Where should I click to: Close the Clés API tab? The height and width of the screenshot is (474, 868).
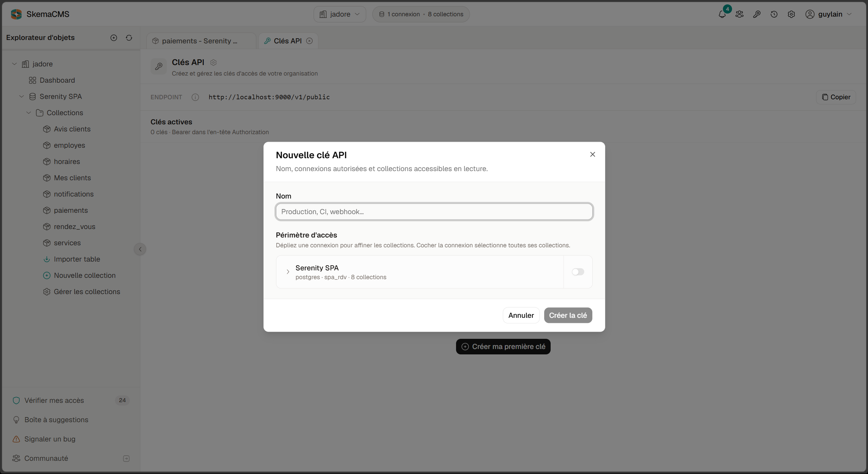click(x=310, y=41)
